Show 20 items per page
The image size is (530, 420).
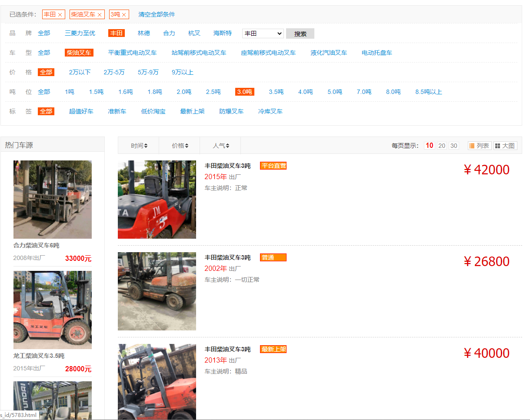[442, 146]
